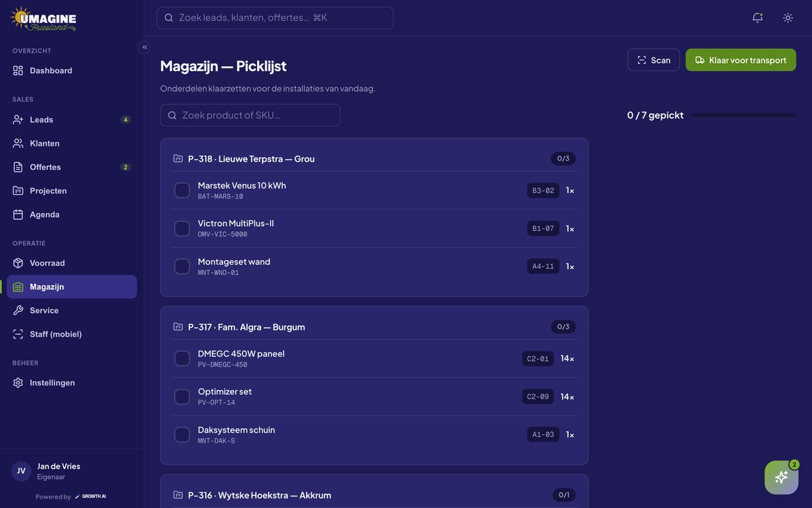The image size is (812, 508).
Task: Follow the Growth AI link
Action: [x=91, y=496]
